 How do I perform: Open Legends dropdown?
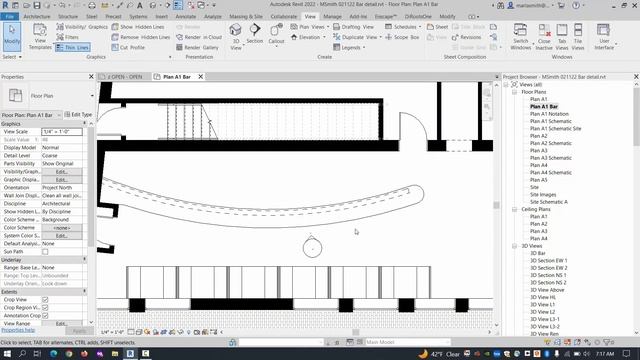[349, 47]
